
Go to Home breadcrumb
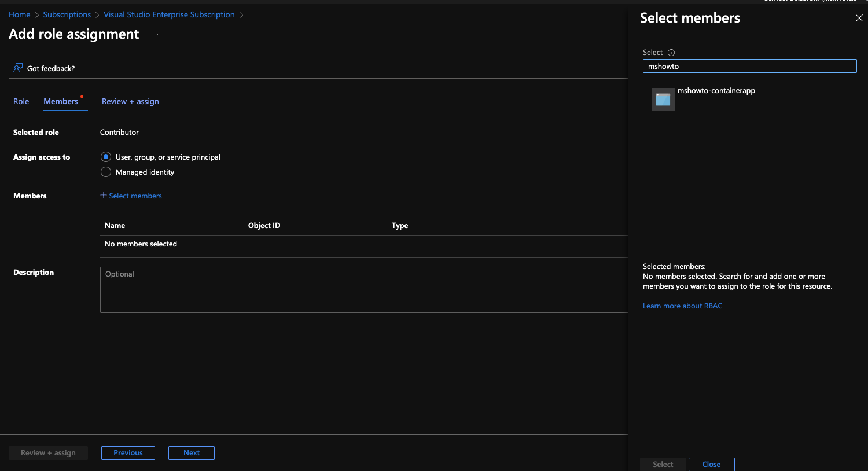pyautogui.click(x=20, y=14)
